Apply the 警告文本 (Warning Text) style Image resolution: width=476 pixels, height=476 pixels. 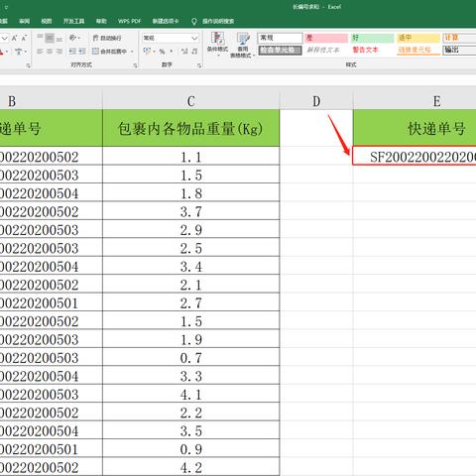pos(365,50)
